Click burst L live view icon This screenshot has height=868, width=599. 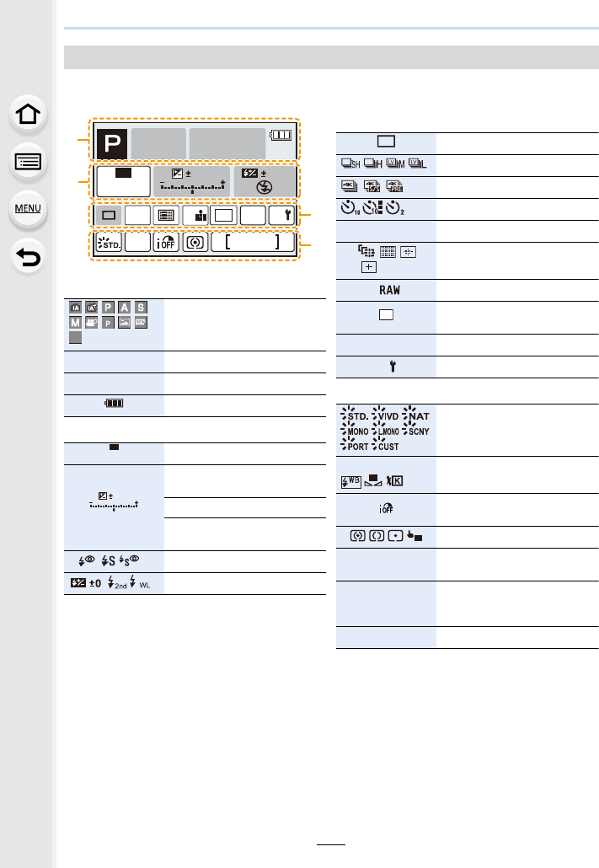coord(417,163)
